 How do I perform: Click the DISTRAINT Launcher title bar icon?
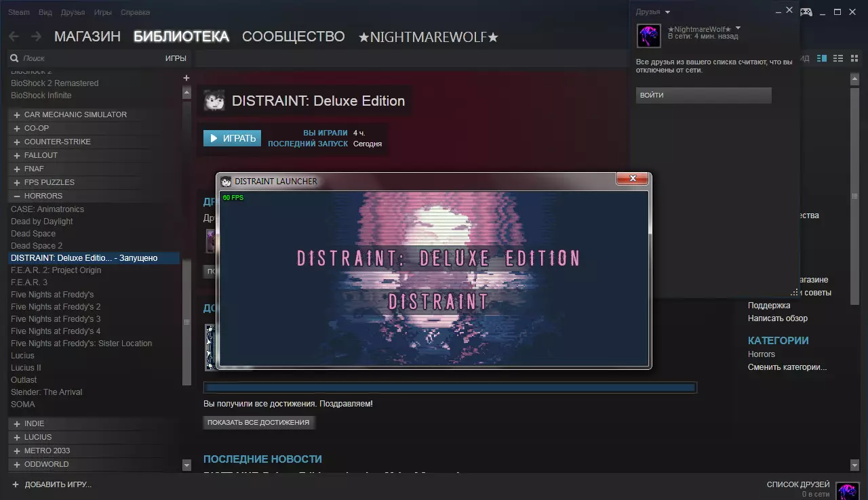pyautogui.click(x=226, y=181)
